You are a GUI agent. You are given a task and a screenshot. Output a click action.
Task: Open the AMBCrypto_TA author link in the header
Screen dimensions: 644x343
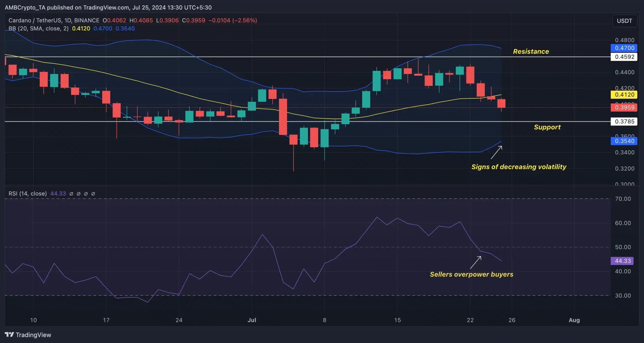[25, 7]
